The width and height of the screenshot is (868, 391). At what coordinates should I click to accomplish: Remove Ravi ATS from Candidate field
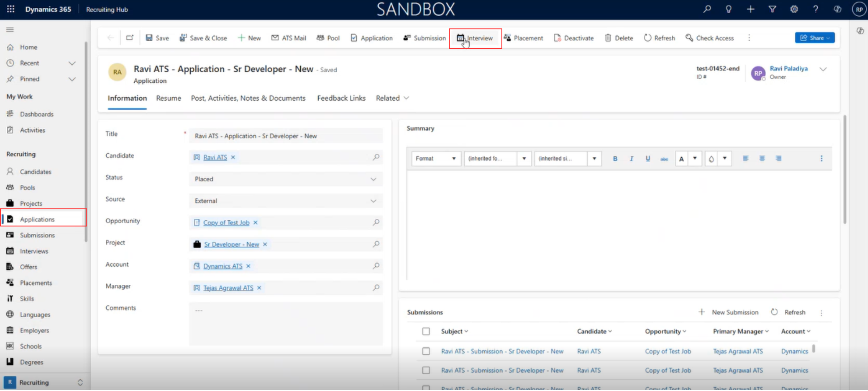pos(233,157)
